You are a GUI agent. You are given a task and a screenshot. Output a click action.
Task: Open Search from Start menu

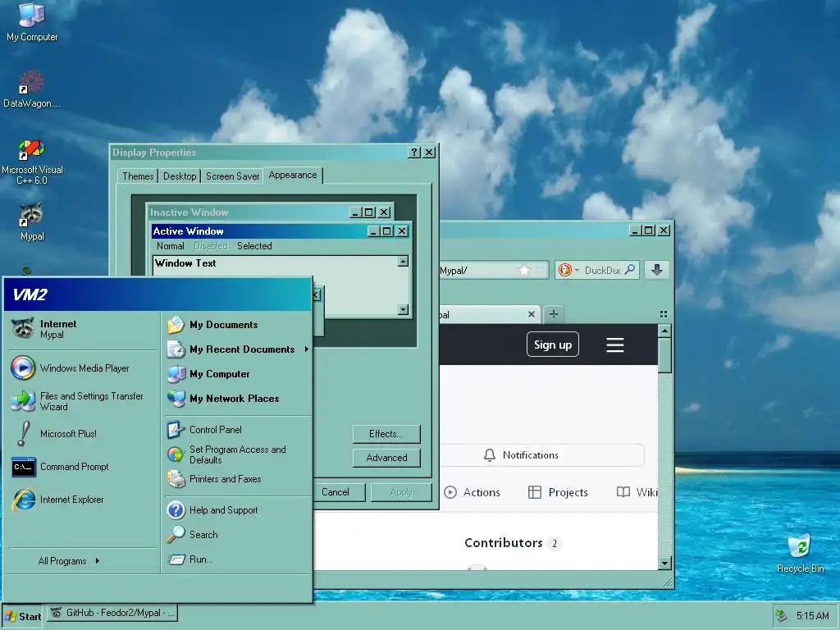pos(237,535)
